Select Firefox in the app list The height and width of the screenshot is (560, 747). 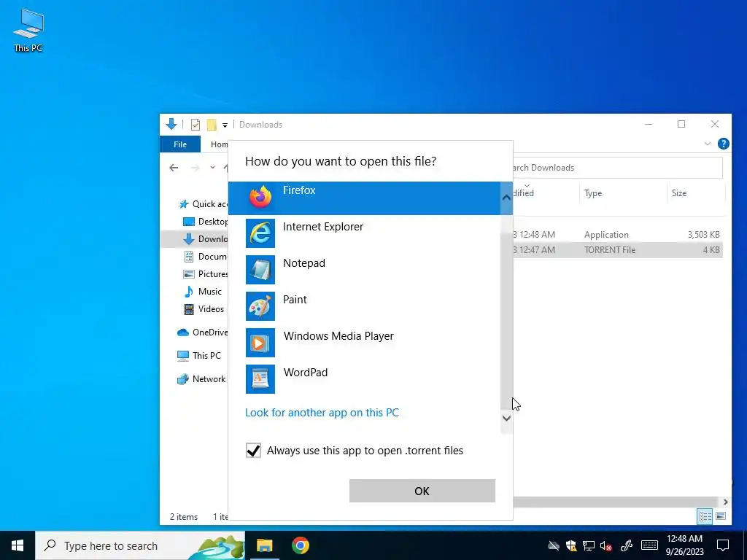pos(364,198)
